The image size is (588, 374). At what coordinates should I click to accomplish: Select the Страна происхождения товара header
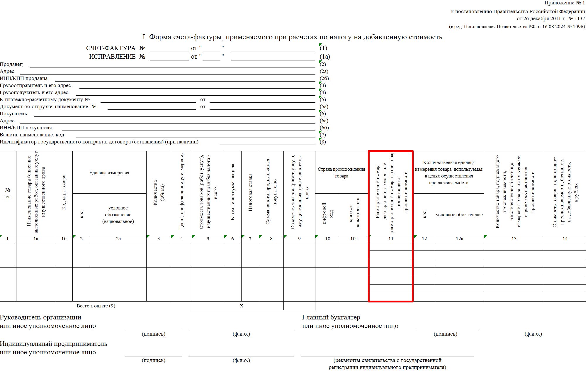click(x=341, y=172)
